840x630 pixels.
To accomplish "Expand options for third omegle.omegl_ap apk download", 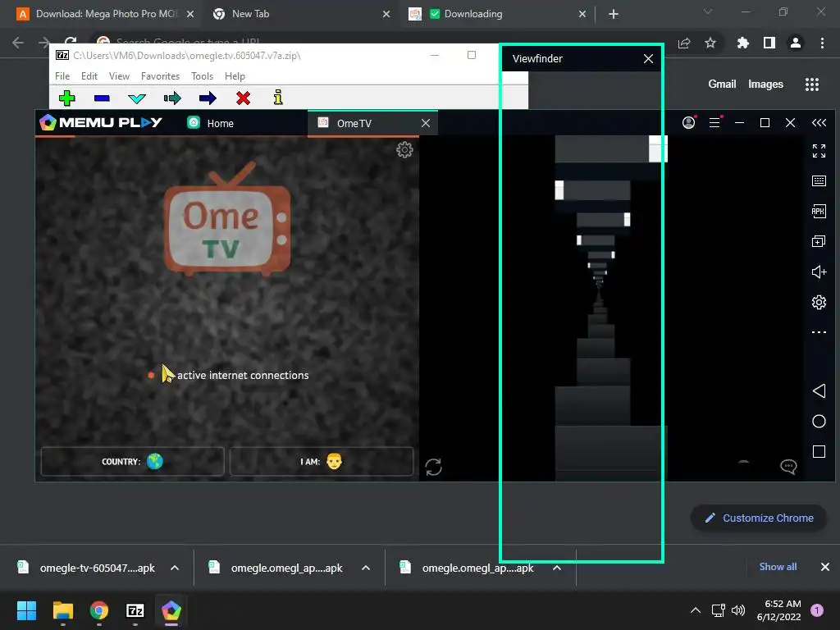I will (557, 568).
